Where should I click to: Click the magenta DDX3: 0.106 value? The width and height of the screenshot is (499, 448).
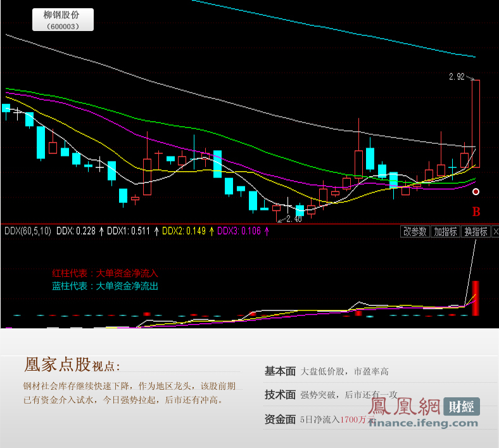coord(239,231)
